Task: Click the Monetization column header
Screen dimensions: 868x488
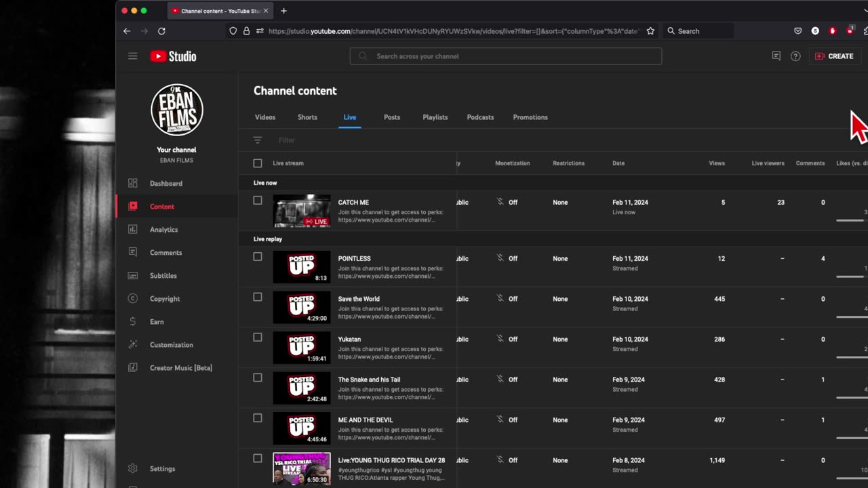Action: click(x=513, y=163)
